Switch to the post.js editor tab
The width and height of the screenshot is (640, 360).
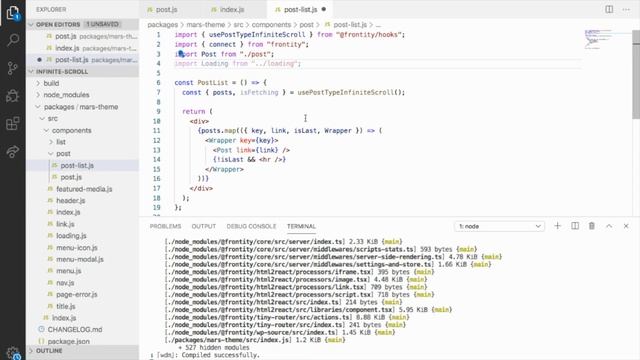pos(166,9)
